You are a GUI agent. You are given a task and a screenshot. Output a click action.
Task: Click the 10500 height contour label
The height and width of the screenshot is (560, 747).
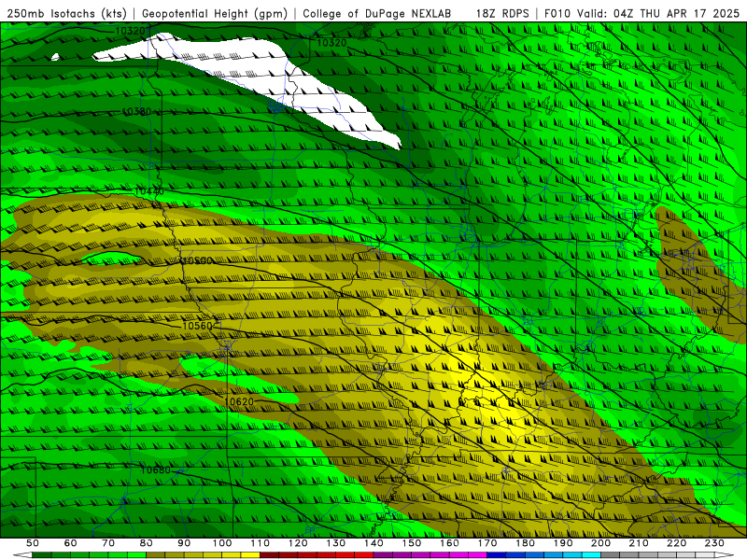click(x=197, y=260)
